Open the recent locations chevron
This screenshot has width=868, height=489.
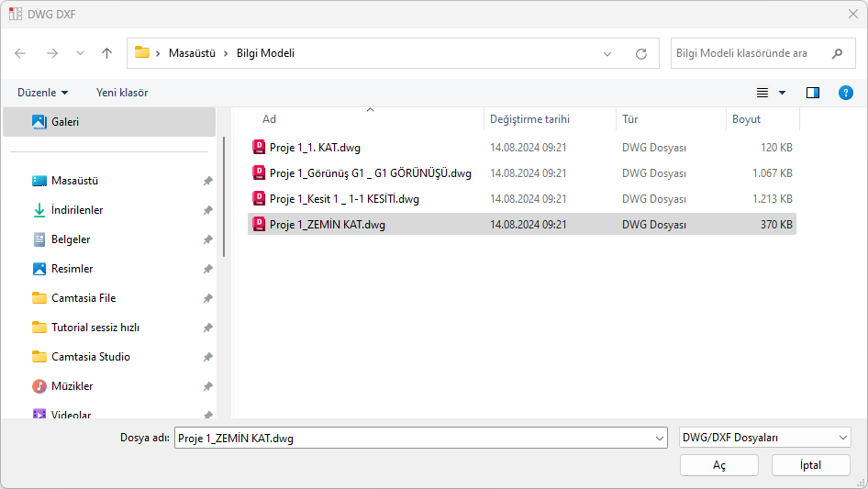point(80,53)
